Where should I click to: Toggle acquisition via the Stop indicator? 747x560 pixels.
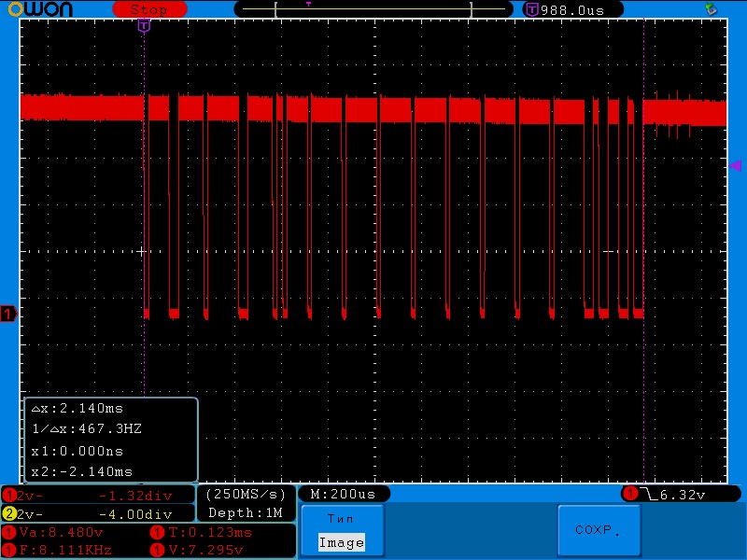click(x=149, y=9)
